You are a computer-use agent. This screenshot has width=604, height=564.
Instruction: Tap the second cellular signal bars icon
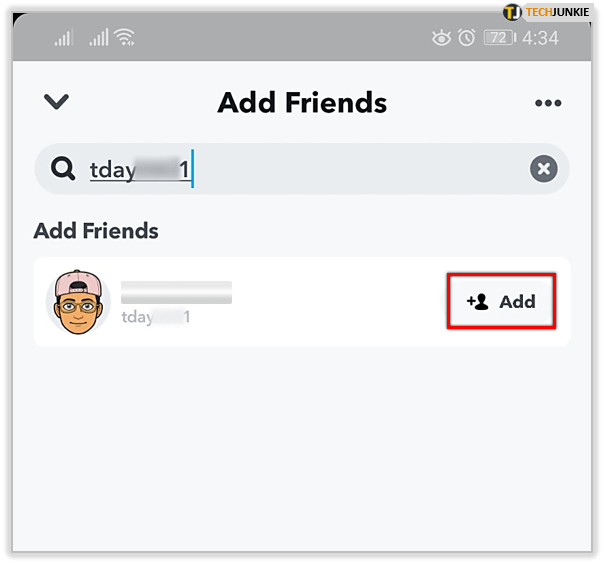coord(99,37)
